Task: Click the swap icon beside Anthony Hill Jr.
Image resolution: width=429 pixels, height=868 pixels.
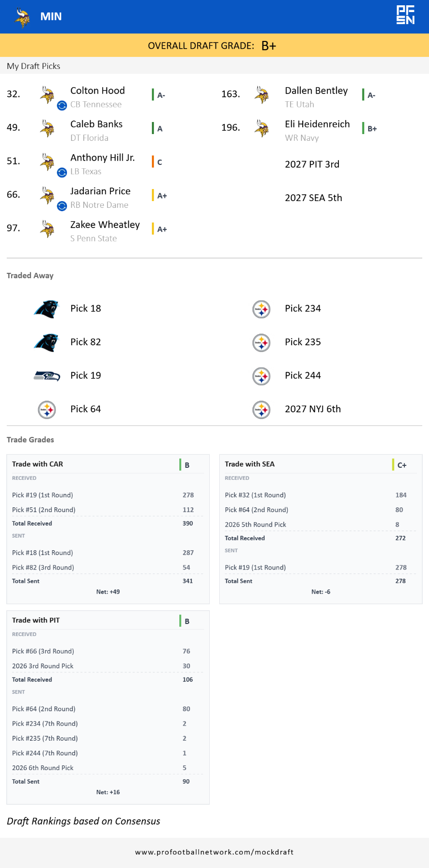Action: [62, 172]
